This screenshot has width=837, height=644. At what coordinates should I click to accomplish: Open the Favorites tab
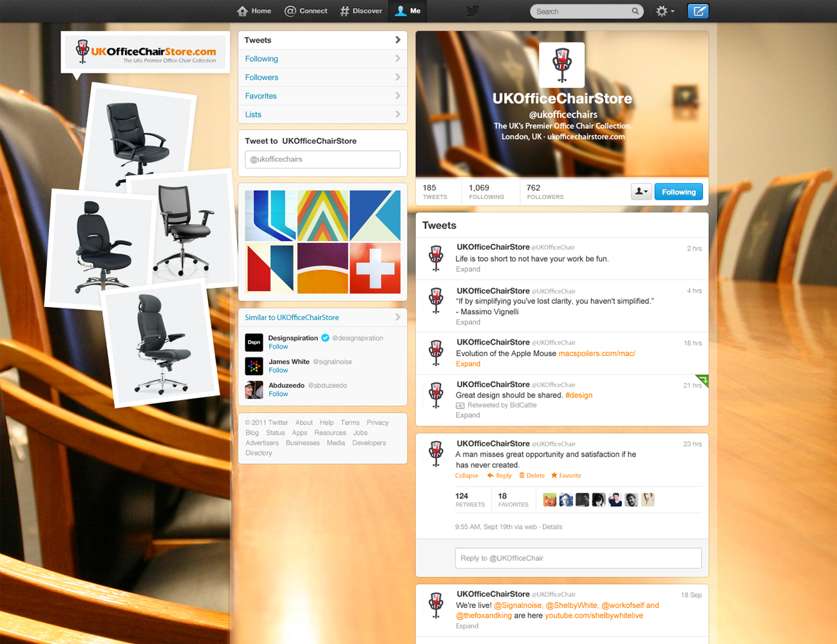323,96
